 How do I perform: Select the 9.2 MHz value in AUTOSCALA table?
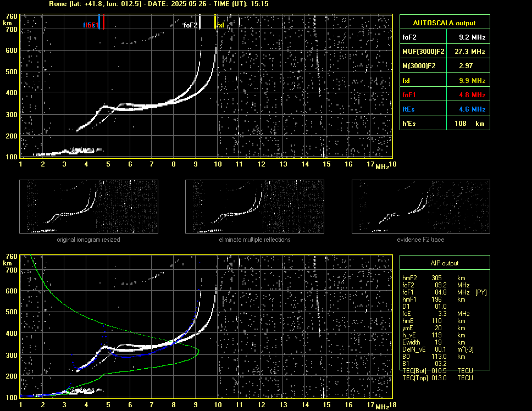472,37
